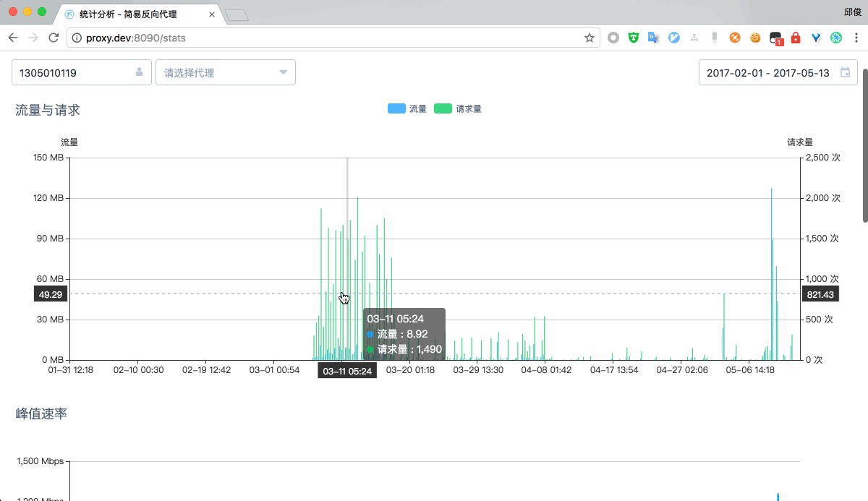Open the green shield T extension

(x=634, y=38)
